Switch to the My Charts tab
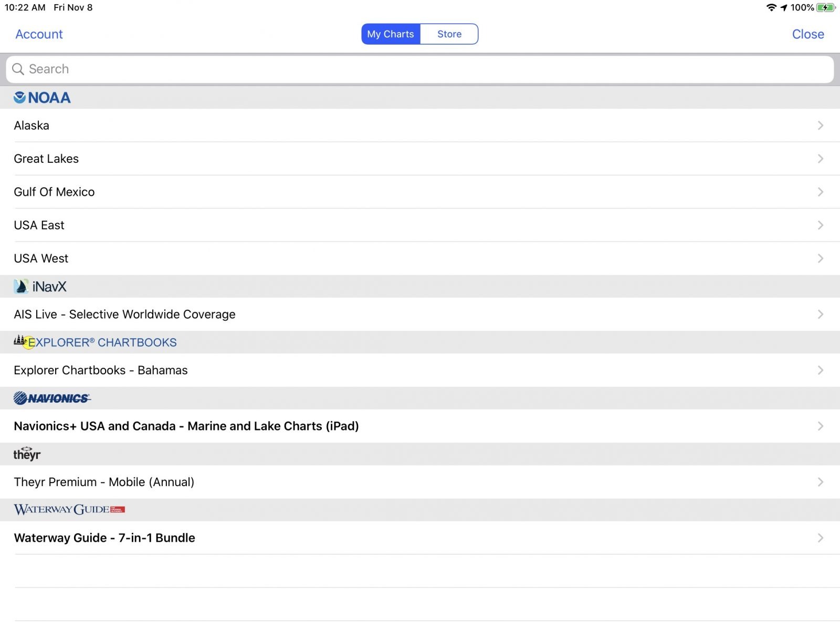The height and width of the screenshot is (630, 840). click(391, 34)
